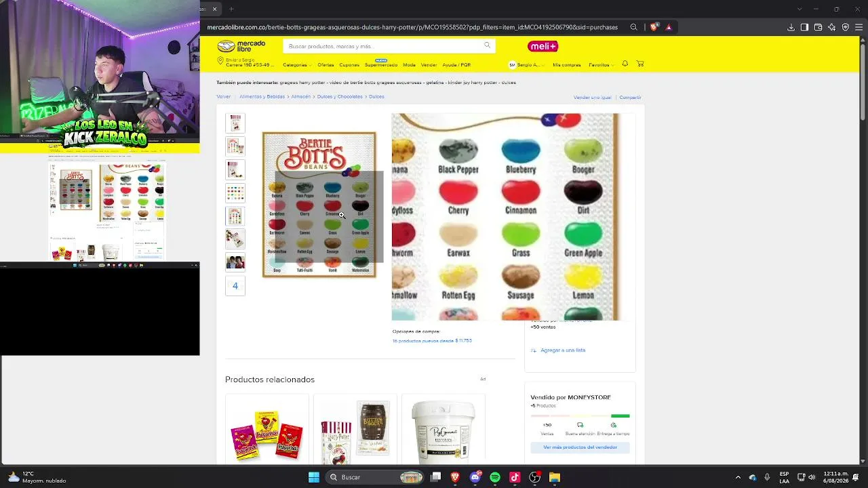Viewport: 868px width, 488px height.
Task: Open the Vender navigation link
Action: click(429, 64)
